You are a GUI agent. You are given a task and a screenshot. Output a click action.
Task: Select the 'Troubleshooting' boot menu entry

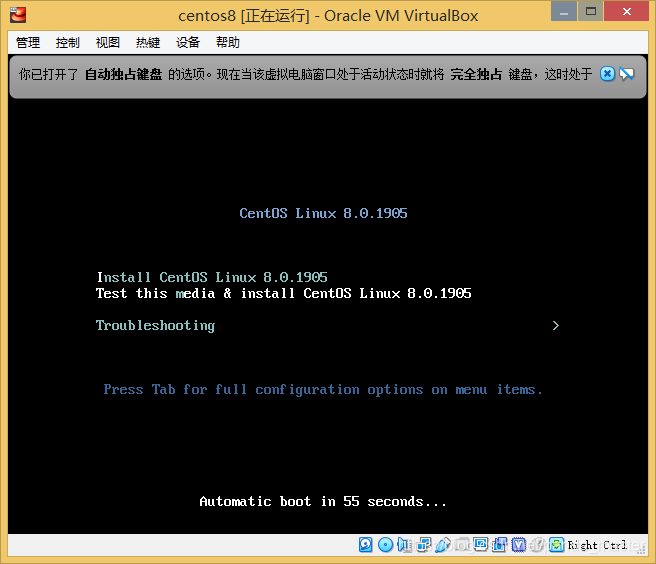[155, 326]
